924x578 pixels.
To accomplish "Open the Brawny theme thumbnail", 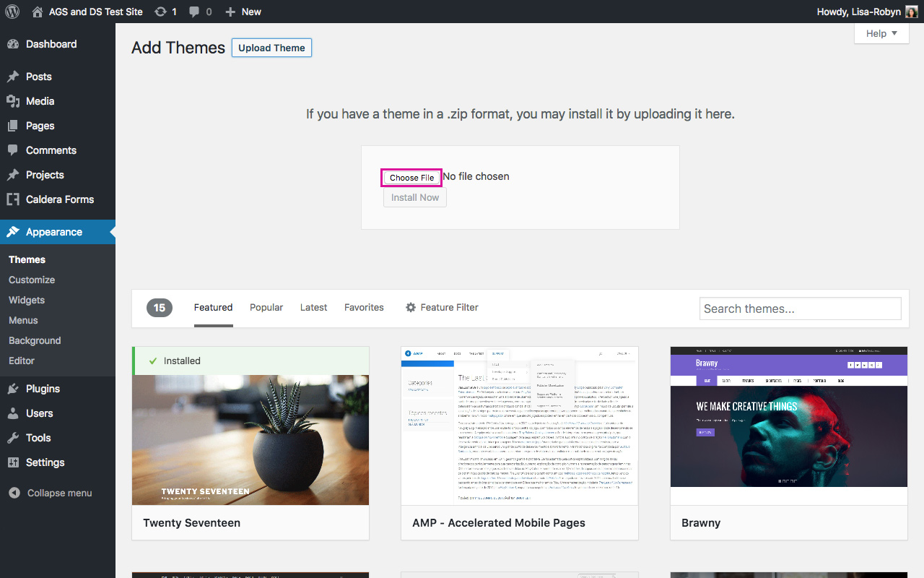I will (789, 426).
